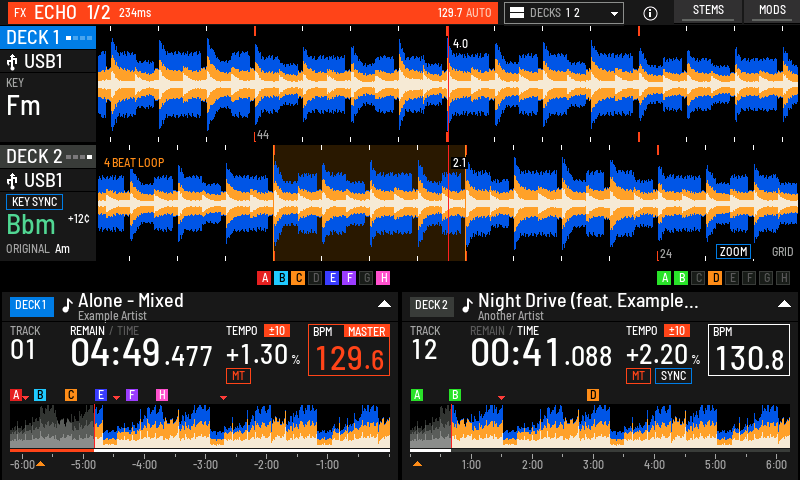Click Deck 2 USB1 source icon
Viewport: 800px width, 480px height.
tap(12, 181)
